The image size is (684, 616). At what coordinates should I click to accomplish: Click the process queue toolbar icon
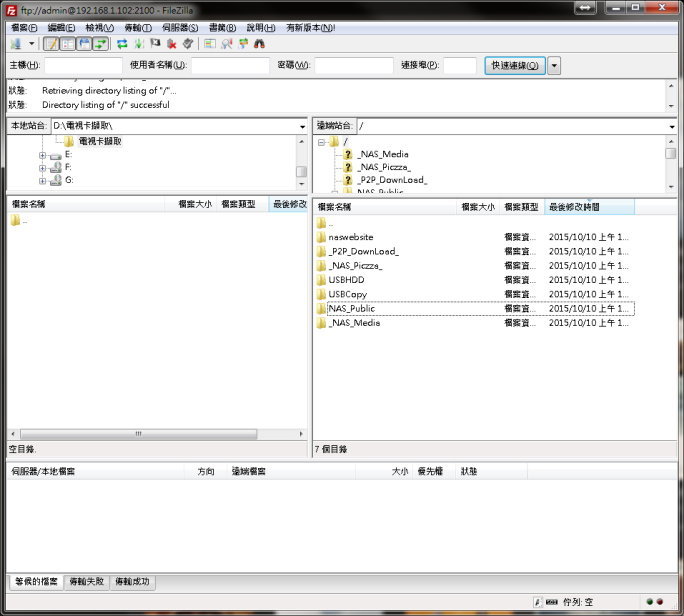139,44
